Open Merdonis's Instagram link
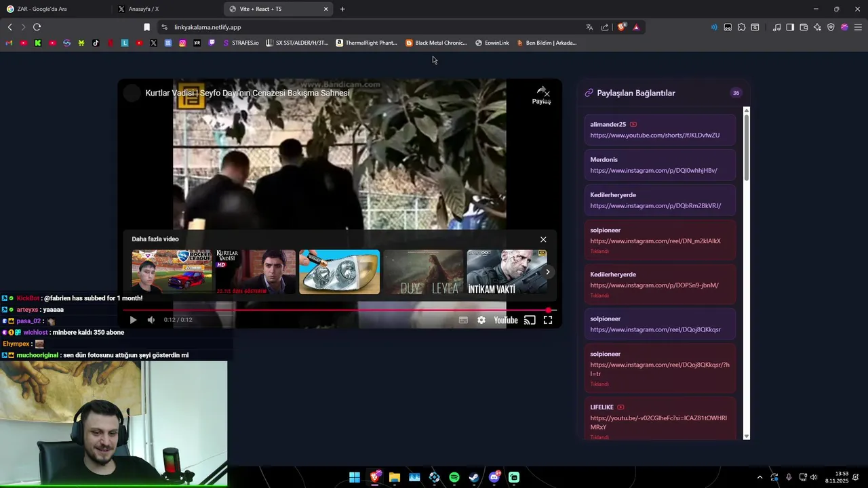Image resolution: width=868 pixels, height=488 pixels. (654, 170)
